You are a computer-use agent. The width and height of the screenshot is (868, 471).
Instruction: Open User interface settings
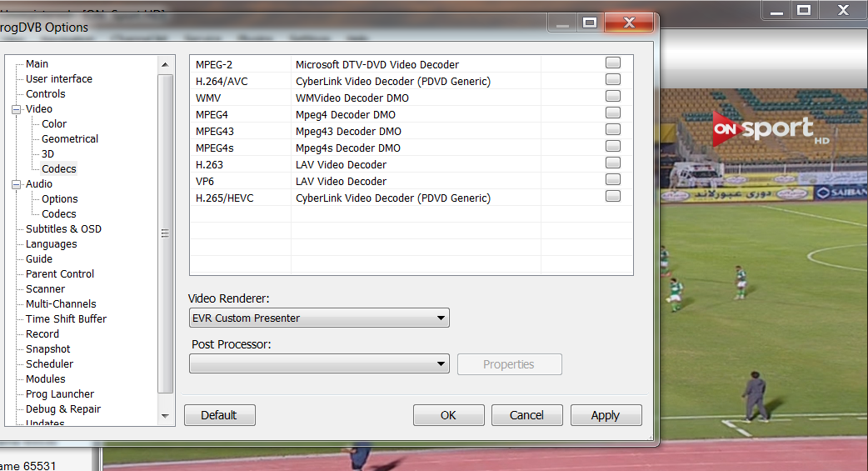coord(59,78)
